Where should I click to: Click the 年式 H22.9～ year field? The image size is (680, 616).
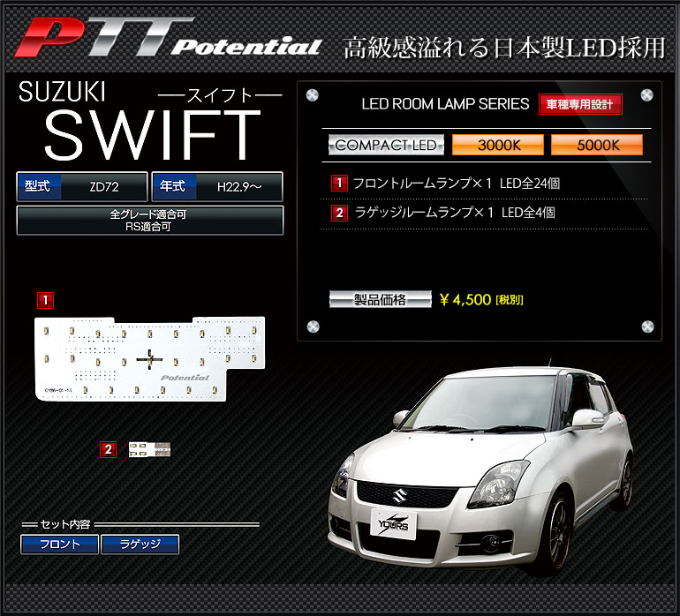pyautogui.click(x=217, y=187)
